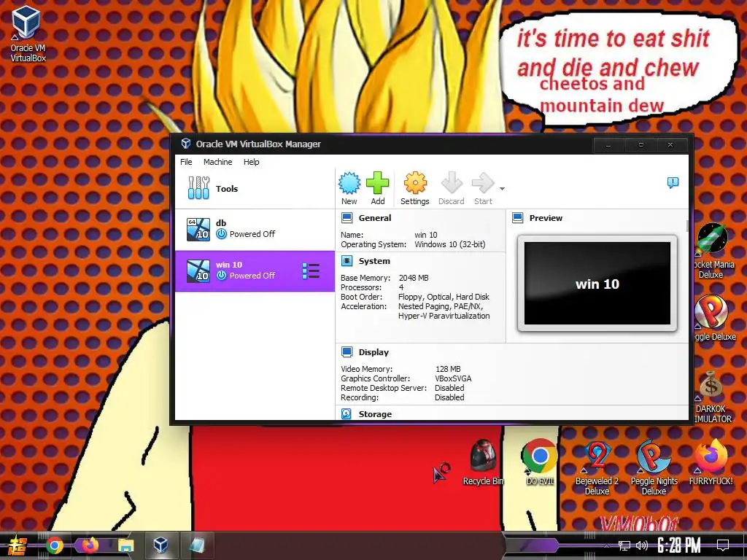747x560 pixels.
Task: Click the Discard toolbar icon
Action: [452, 183]
